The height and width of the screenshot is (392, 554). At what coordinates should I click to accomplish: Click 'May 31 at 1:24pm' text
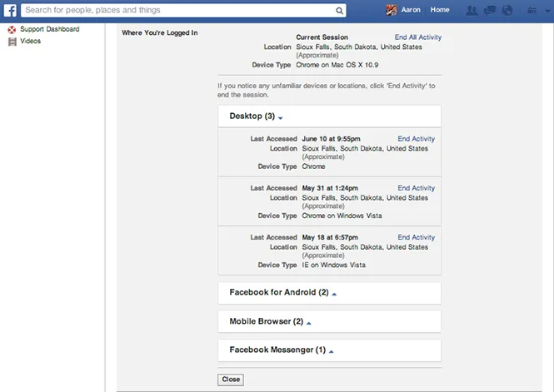(330, 188)
